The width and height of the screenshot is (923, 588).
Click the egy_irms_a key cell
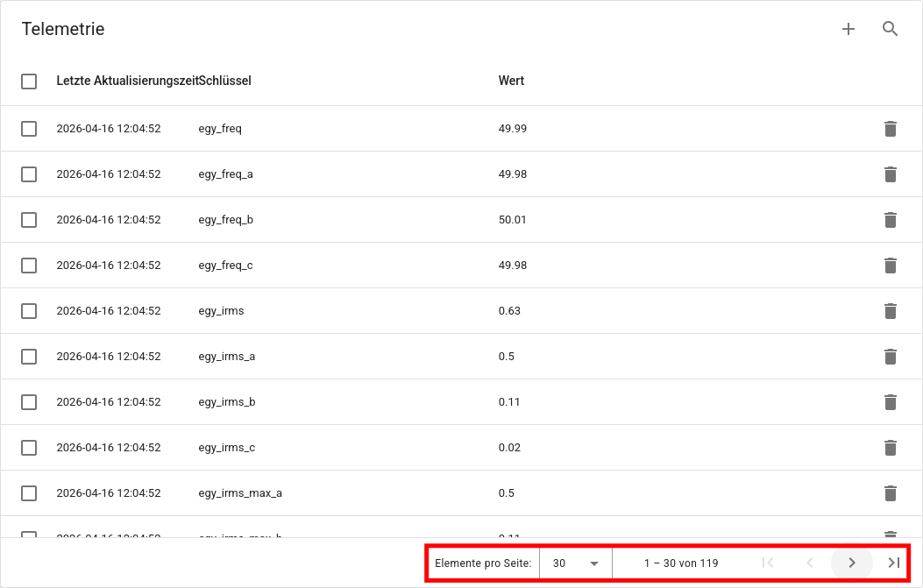coord(227,357)
